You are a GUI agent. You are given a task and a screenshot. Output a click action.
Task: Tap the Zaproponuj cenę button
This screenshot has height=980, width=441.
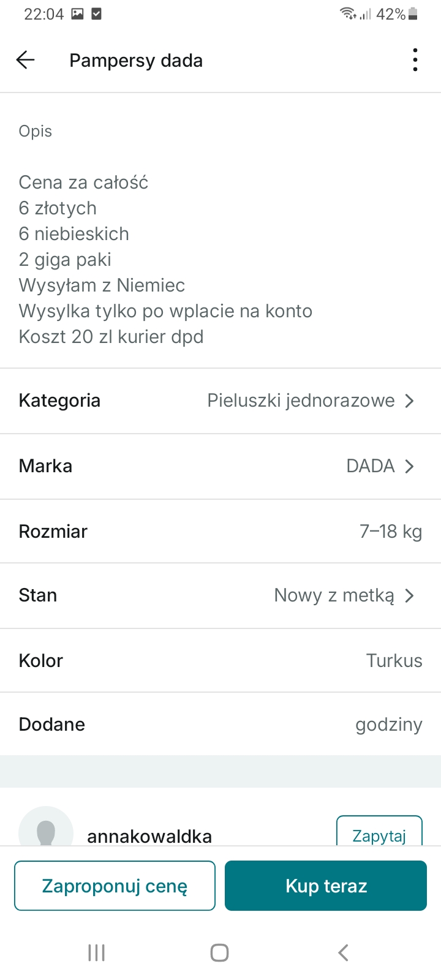[x=115, y=886]
